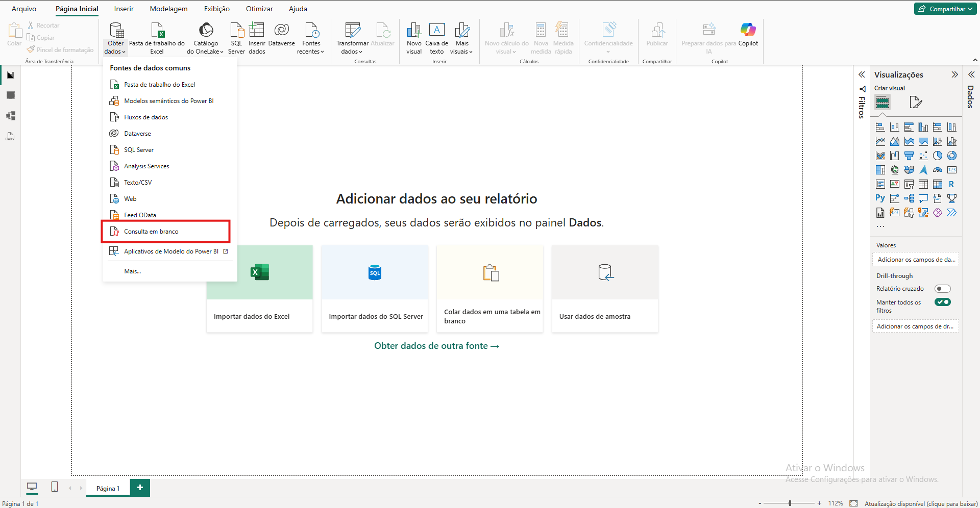Click Pasta de trabalho do Excel ribbon button
Viewport: 980px width, 508px height.
157,38
